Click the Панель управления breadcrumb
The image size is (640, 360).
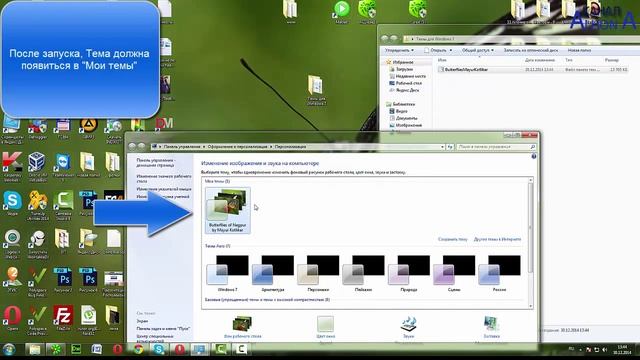[x=182, y=147]
